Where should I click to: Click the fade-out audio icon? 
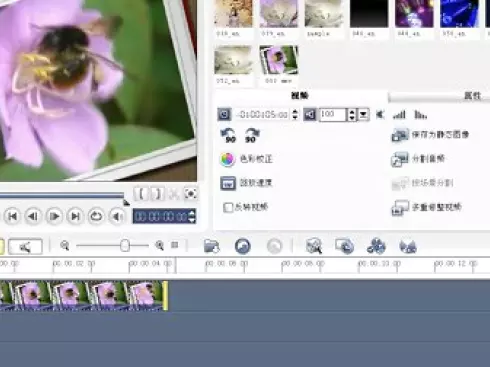point(420,115)
